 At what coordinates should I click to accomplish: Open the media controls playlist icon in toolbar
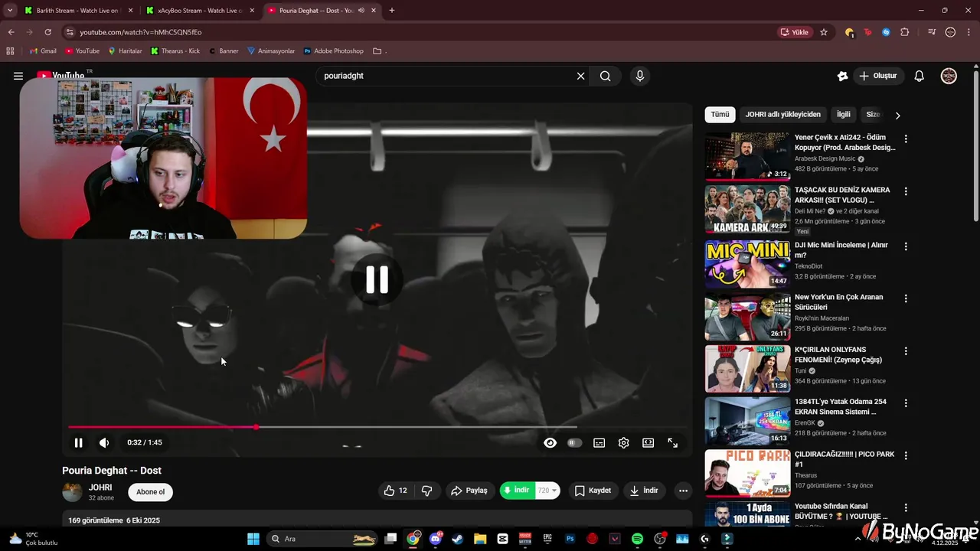pos(932,32)
